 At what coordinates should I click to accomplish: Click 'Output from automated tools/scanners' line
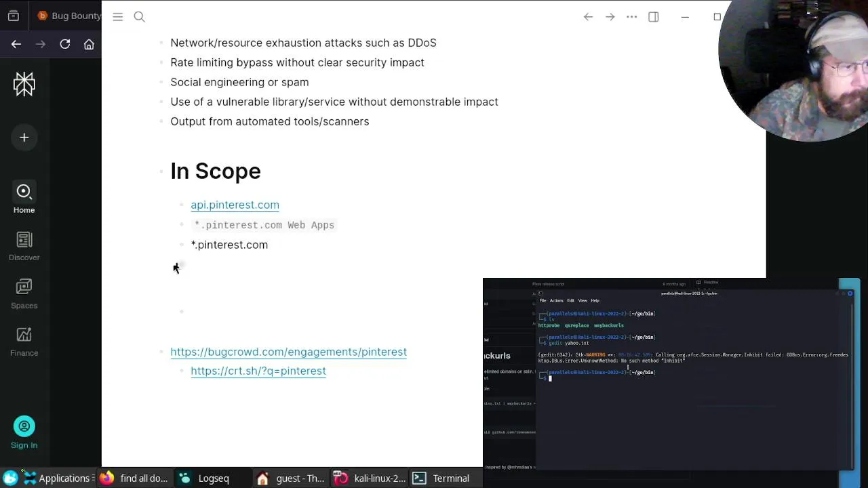pos(270,121)
